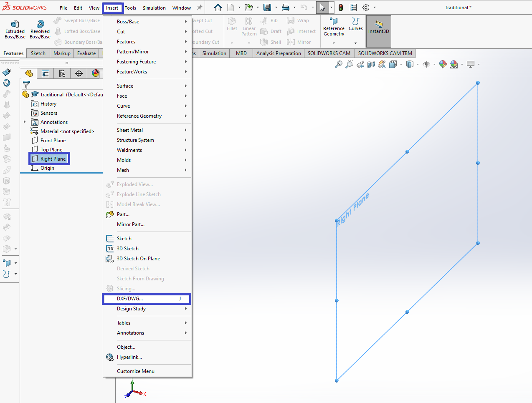Pin the menu bar with the pushpin
This screenshot has width=532, height=403.
pyautogui.click(x=200, y=8)
